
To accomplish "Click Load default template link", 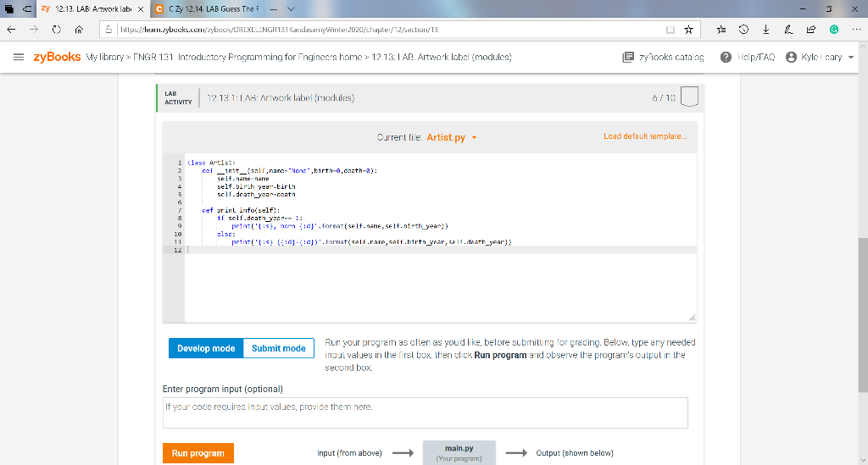I will point(645,136).
